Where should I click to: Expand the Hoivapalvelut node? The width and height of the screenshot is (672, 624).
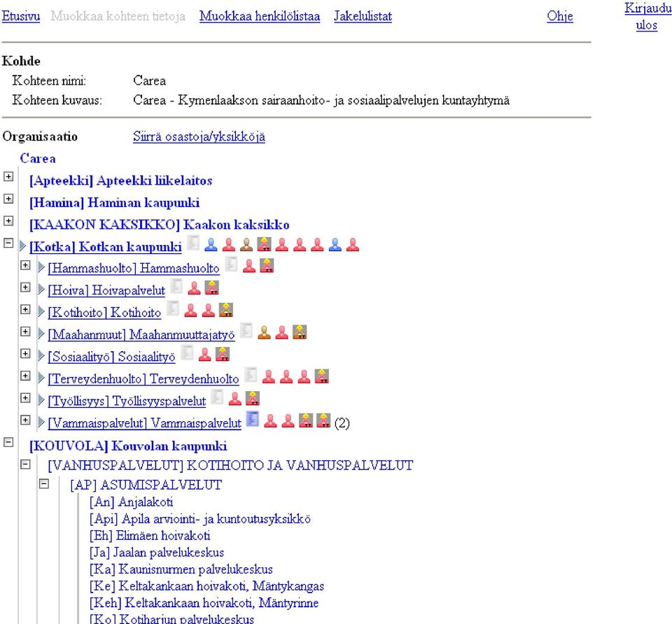point(26,288)
